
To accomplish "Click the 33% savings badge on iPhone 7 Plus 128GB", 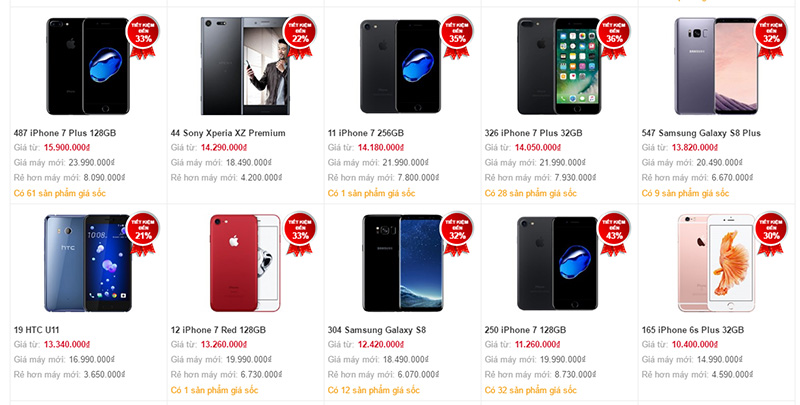I will coord(143,36).
